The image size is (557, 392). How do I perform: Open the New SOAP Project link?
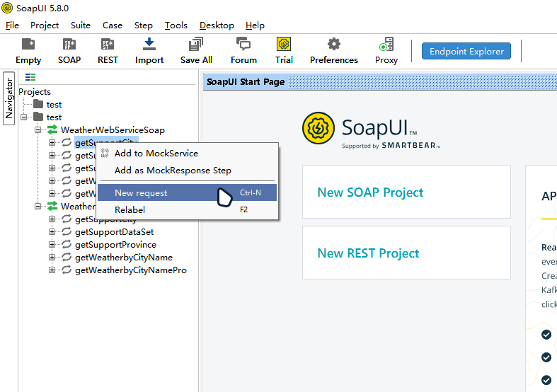(370, 192)
